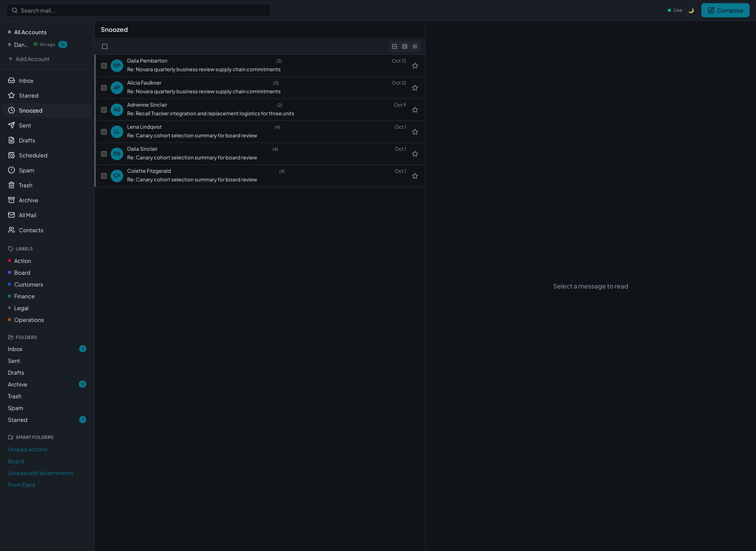Click Add Account
Image resolution: width=756 pixels, height=551 pixels.
(x=29, y=59)
